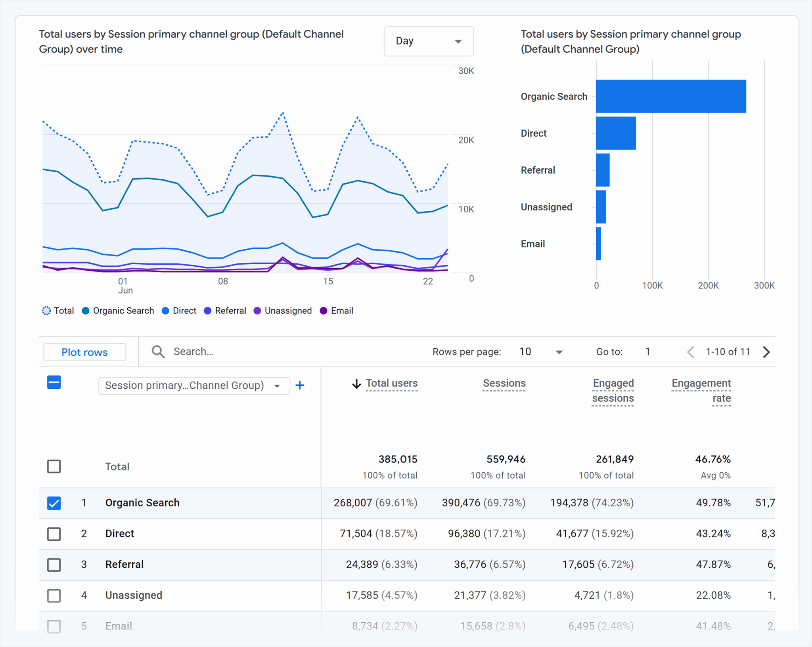This screenshot has height=647, width=812.
Task: Add a secondary dimension with the plus icon
Action: pos(300,385)
